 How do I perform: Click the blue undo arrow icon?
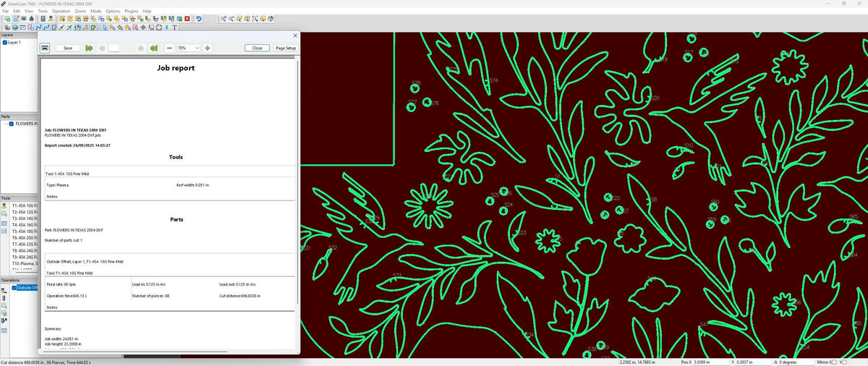[x=199, y=19]
